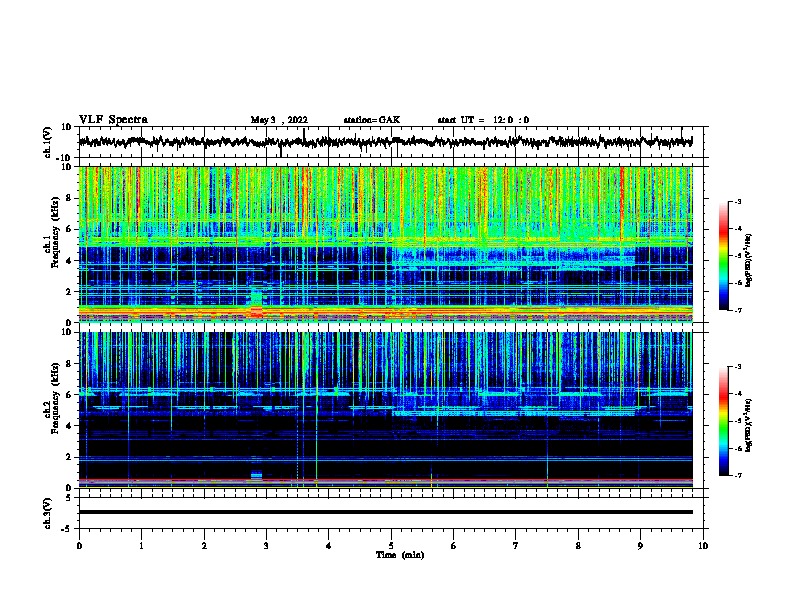The height and width of the screenshot is (612, 792).
Task: Click the "-10" tick on ch.1(V) axis
Action: [65, 158]
